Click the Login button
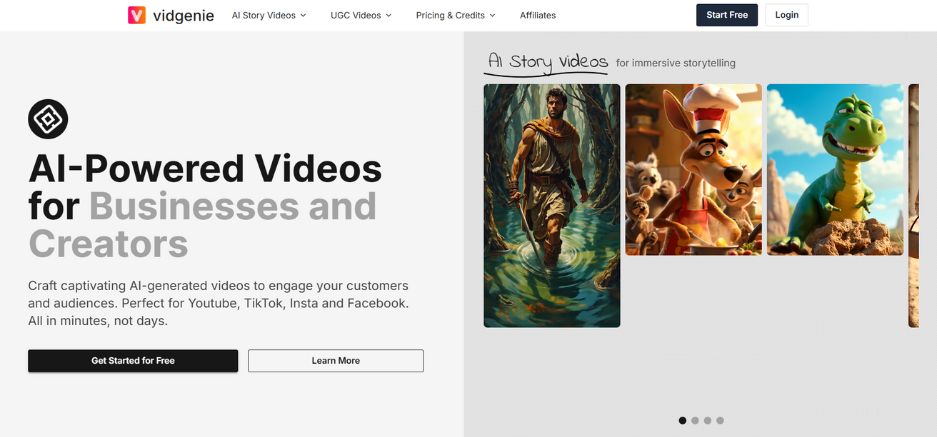 point(786,15)
